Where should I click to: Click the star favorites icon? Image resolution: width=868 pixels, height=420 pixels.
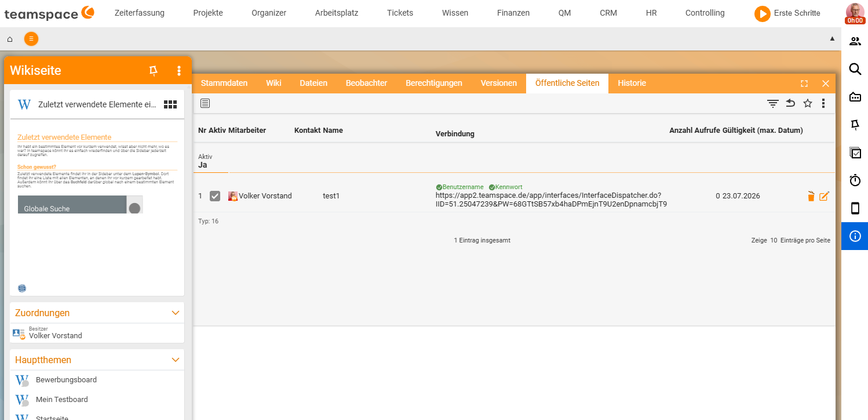click(x=808, y=103)
